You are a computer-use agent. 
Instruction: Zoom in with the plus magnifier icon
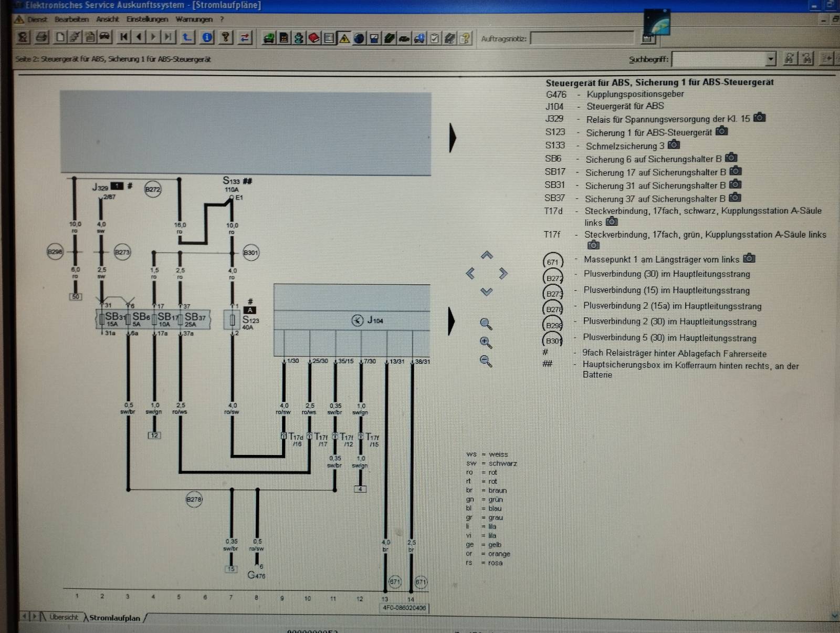tap(486, 343)
